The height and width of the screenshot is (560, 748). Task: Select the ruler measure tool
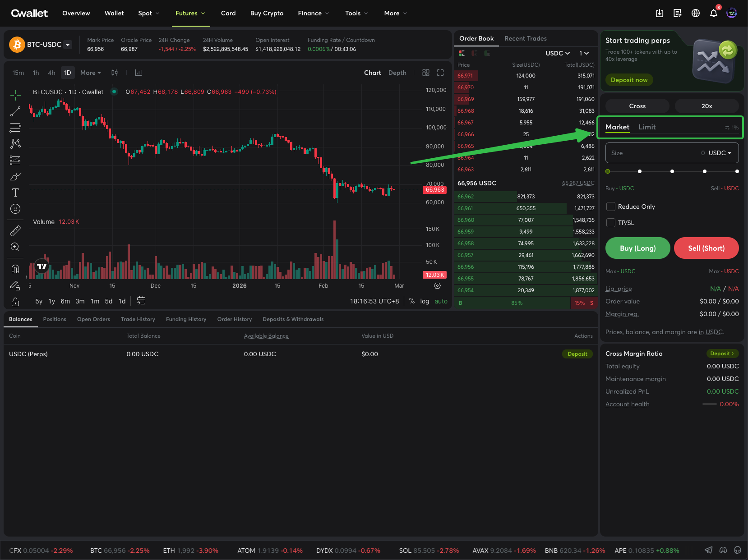tap(15, 231)
